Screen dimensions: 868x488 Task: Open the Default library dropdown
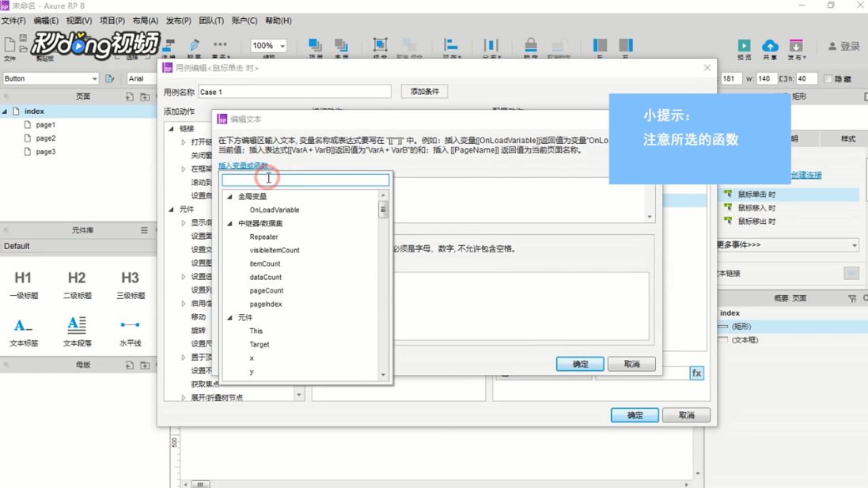pos(78,246)
